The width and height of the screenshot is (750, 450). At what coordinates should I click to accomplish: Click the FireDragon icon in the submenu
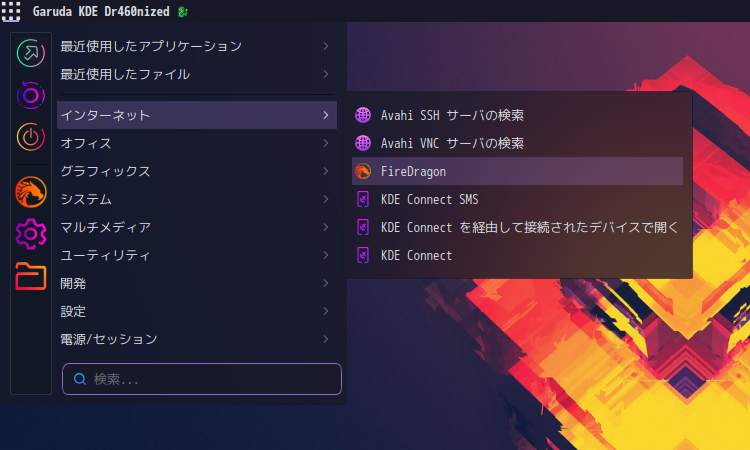[x=363, y=171]
